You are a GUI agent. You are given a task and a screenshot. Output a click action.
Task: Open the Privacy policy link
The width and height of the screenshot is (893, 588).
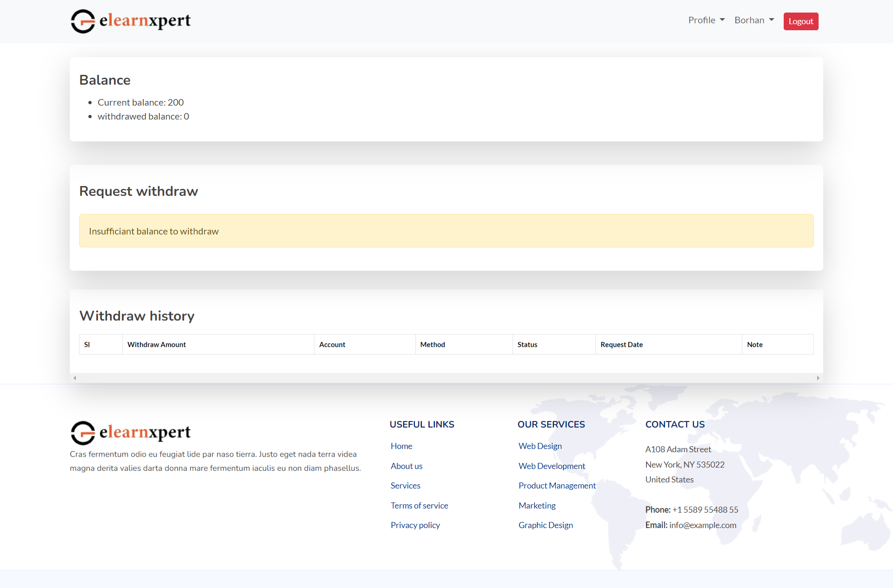(415, 525)
